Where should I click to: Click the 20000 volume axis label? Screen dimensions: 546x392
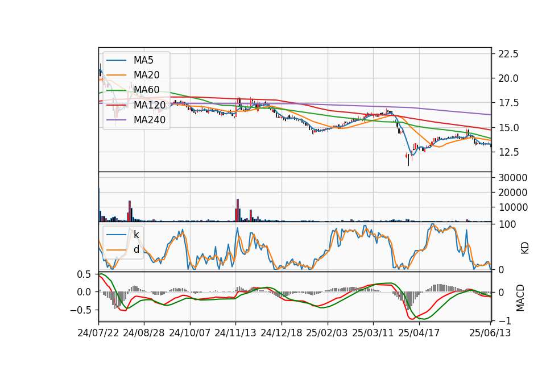click(x=513, y=193)
